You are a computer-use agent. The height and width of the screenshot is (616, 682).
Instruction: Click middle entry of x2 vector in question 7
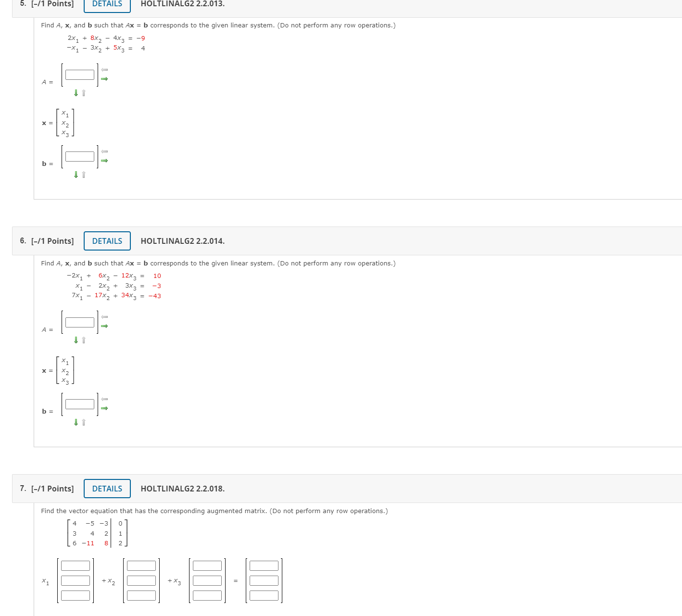(x=141, y=580)
